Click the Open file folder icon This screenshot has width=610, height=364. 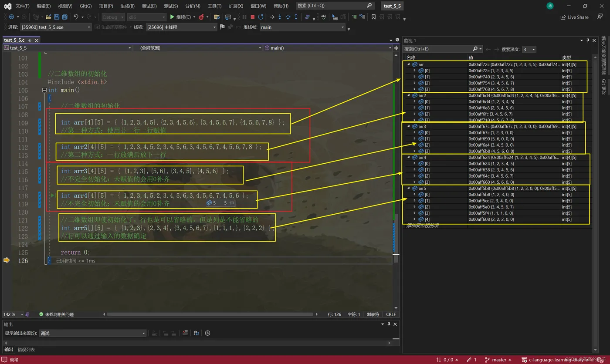(48, 17)
